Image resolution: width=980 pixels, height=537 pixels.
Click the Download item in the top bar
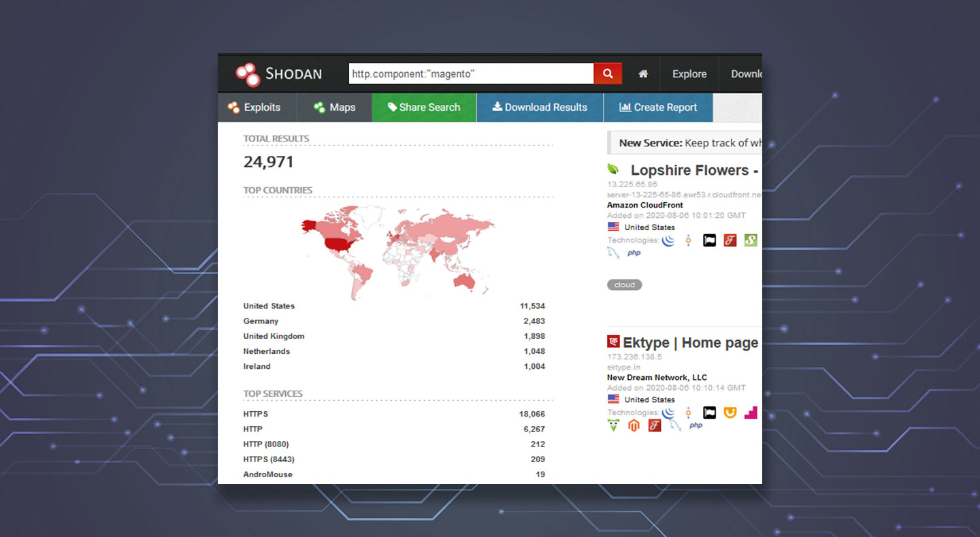click(746, 74)
